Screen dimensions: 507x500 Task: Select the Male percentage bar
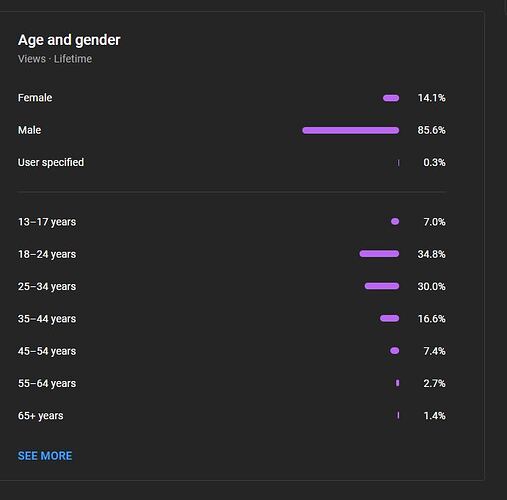tap(351, 130)
